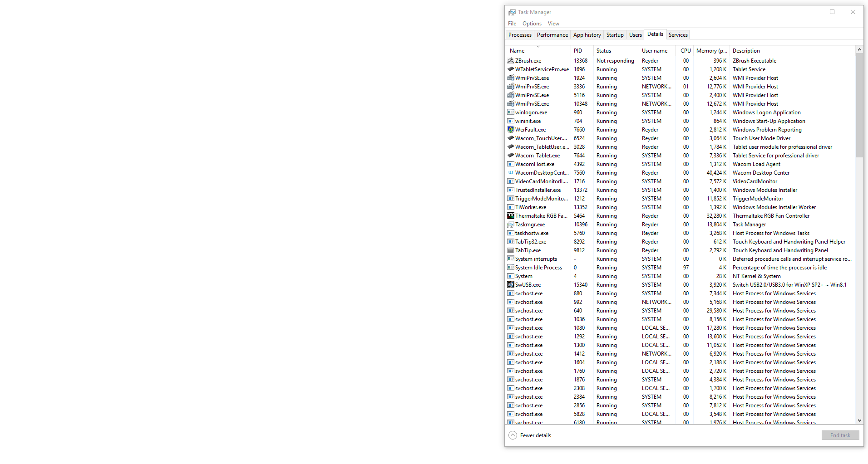Viewport: 868px width, 464px height.
Task: Maximize the Task Manager window
Action: 832,12
